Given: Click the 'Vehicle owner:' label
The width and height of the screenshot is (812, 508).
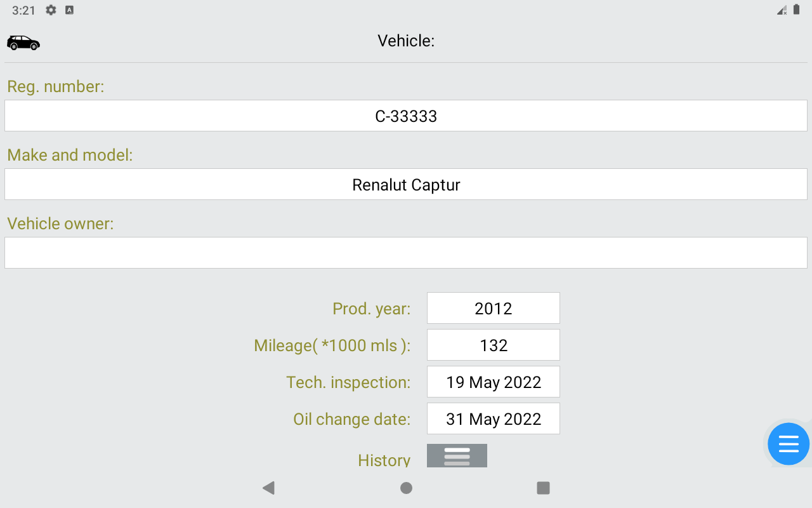Looking at the screenshot, I should pos(61,224).
